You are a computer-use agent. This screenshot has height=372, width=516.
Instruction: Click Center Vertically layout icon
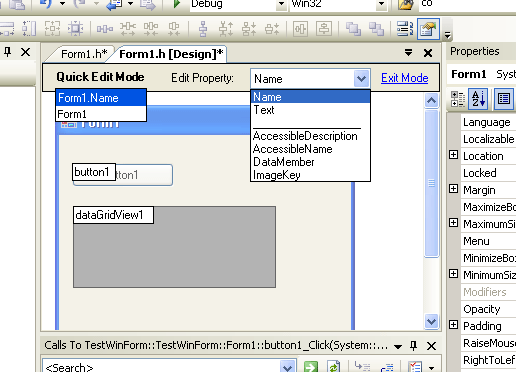tap(324, 29)
